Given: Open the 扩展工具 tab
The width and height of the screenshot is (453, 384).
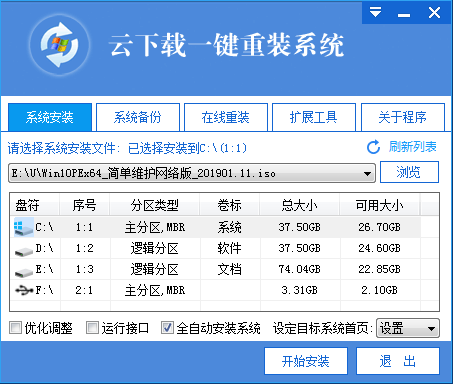Looking at the screenshot, I should 314,117.
